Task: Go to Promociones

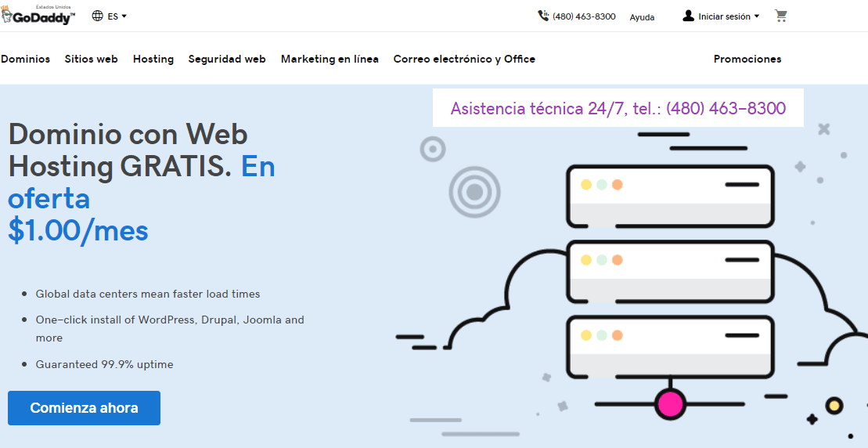Action: pos(747,60)
